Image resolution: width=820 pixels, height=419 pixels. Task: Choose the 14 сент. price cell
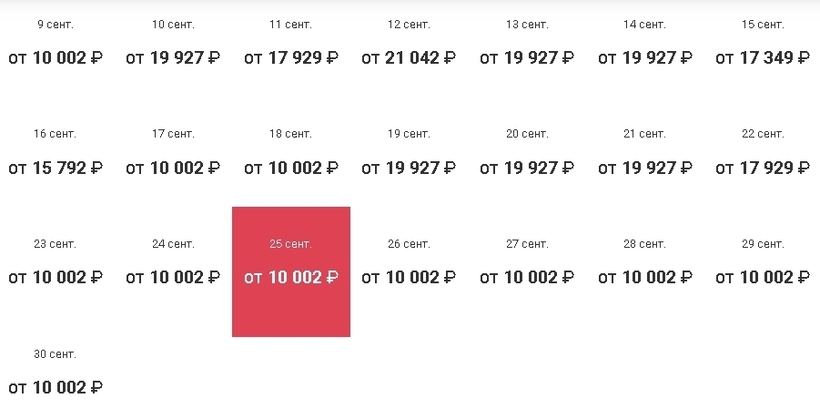[x=644, y=45]
